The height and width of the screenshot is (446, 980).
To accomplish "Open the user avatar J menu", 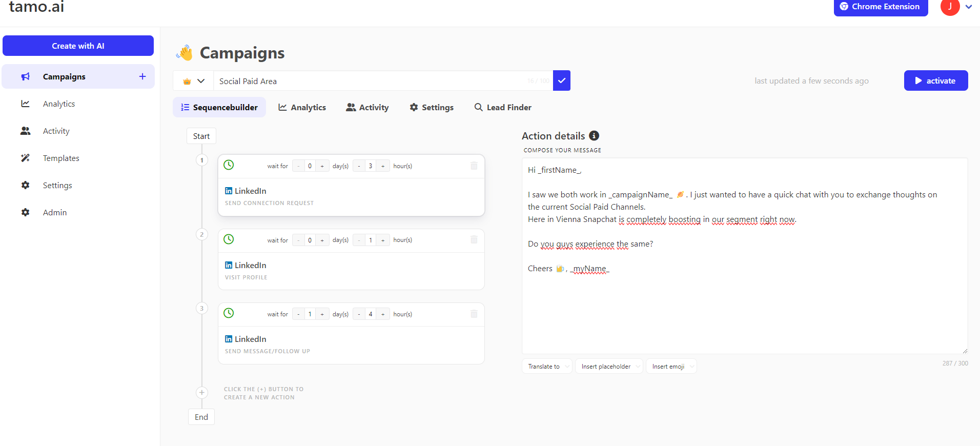I will [x=950, y=7].
